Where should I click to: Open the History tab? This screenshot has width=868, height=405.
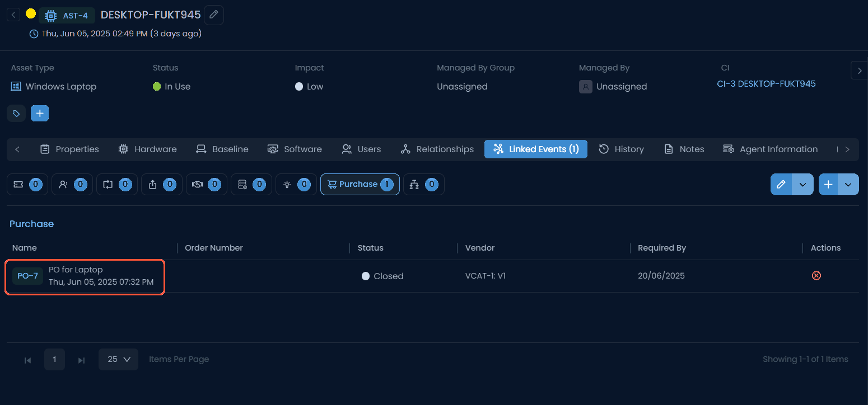pyautogui.click(x=622, y=149)
